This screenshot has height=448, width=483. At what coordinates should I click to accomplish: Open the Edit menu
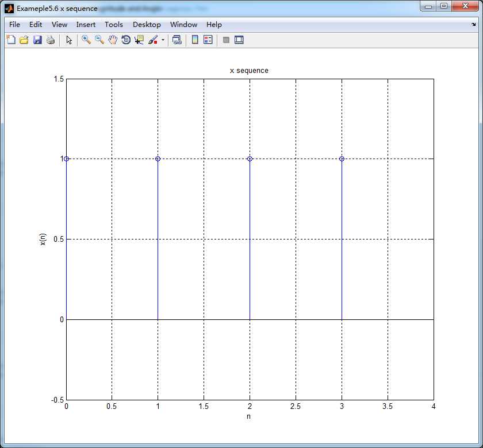[36, 25]
